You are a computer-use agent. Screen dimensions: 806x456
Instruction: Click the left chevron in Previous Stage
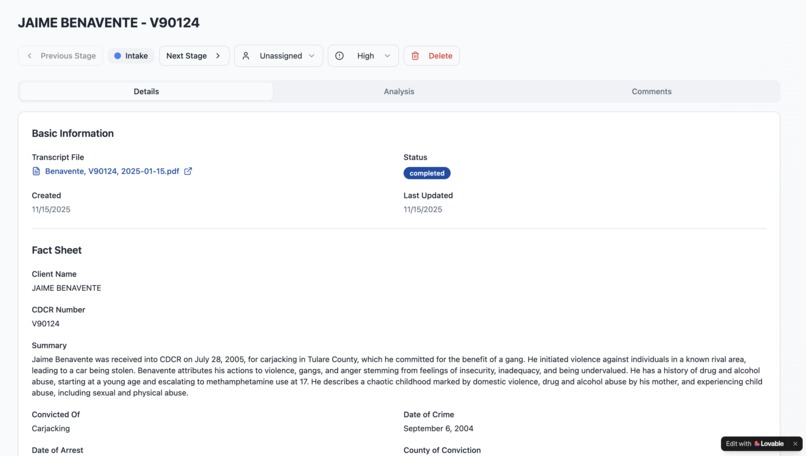click(29, 56)
